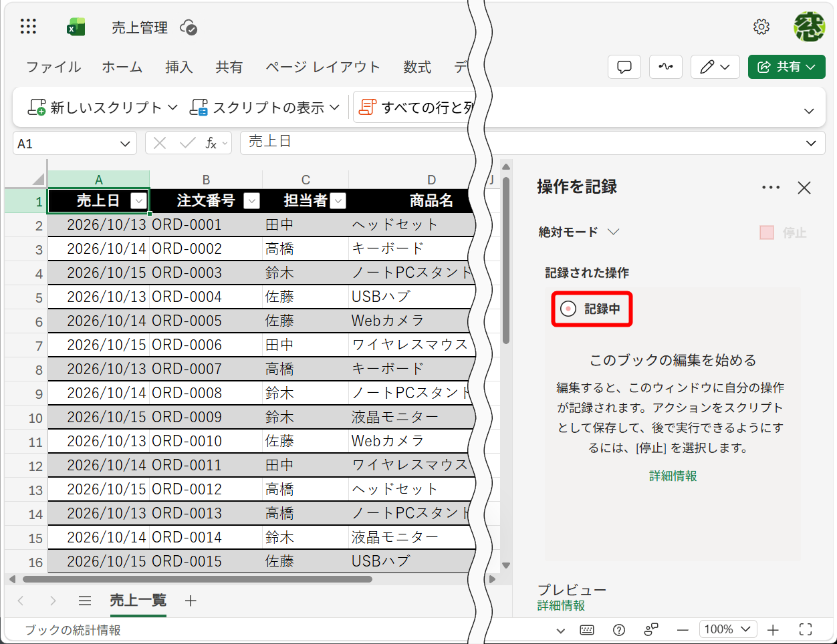Click ブックの統計情報 in status bar
Image resolution: width=837 pixels, height=644 pixels.
tap(73, 630)
